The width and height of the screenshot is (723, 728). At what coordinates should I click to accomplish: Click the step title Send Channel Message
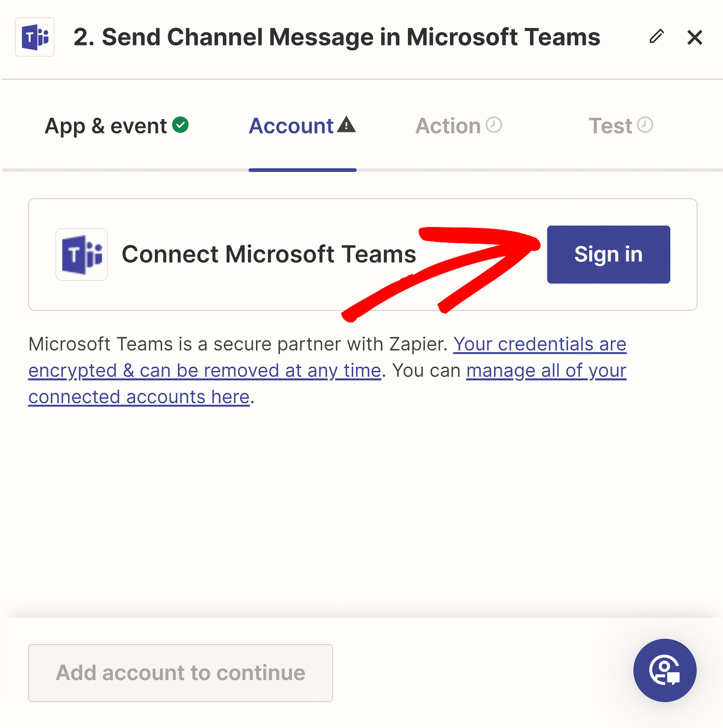pos(337,37)
